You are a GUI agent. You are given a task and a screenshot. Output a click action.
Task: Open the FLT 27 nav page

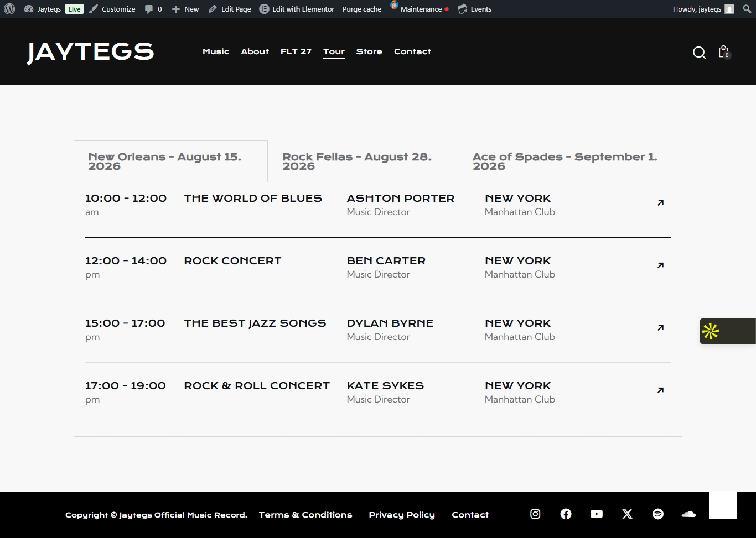296,51
